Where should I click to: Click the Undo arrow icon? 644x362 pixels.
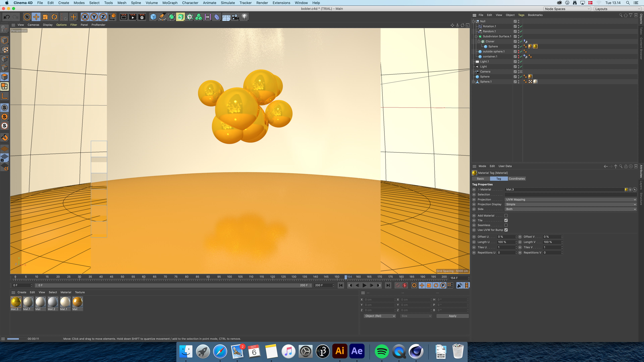7,17
